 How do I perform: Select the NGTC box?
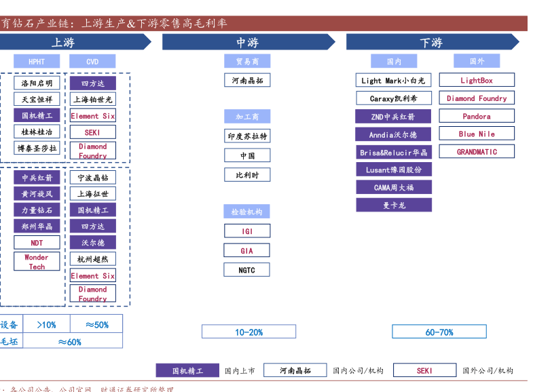pyautogui.click(x=246, y=270)
